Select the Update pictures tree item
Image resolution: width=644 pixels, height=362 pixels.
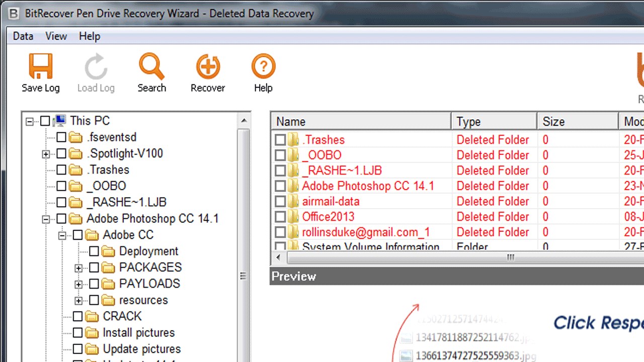tap(142, 349)
